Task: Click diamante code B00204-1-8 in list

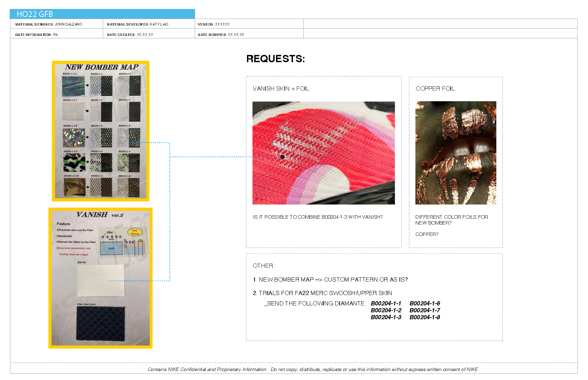Action: pyautogui.click(x=425, y=317)
